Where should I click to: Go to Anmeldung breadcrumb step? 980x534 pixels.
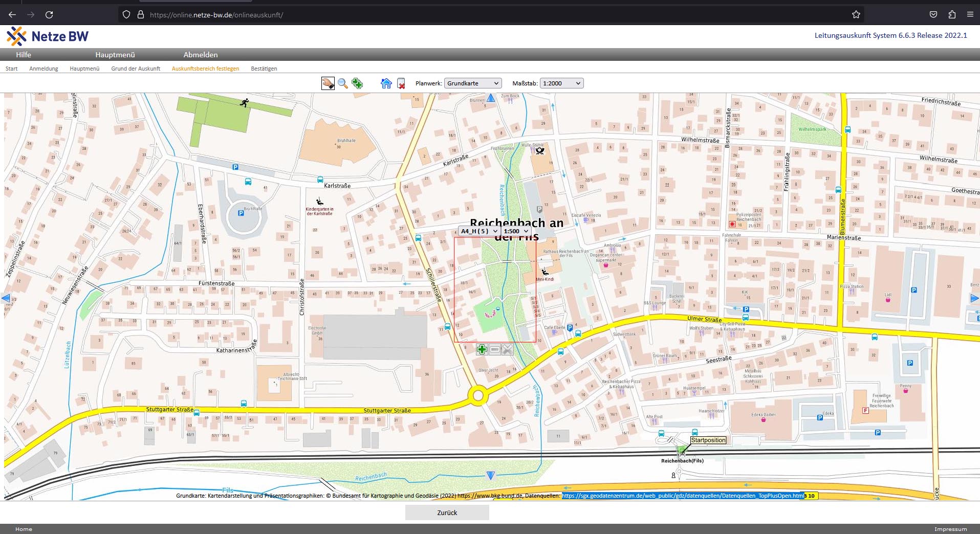click(43, 69)
